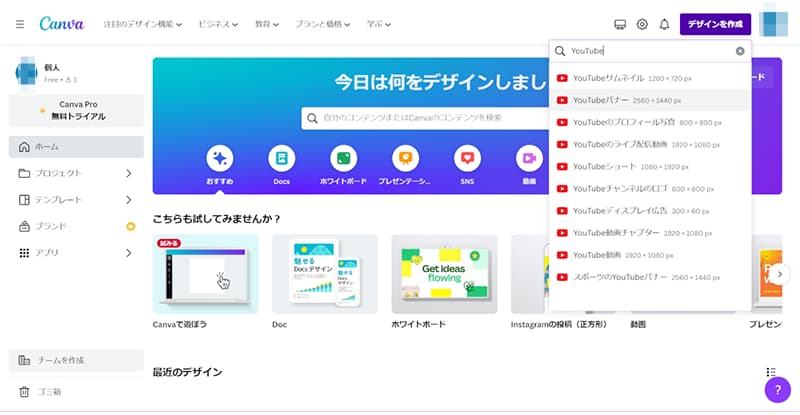800x415 pixels.
Task: Click the YouTube icon beside YouTubeサムネイル
Action: [x=562, y=78]
